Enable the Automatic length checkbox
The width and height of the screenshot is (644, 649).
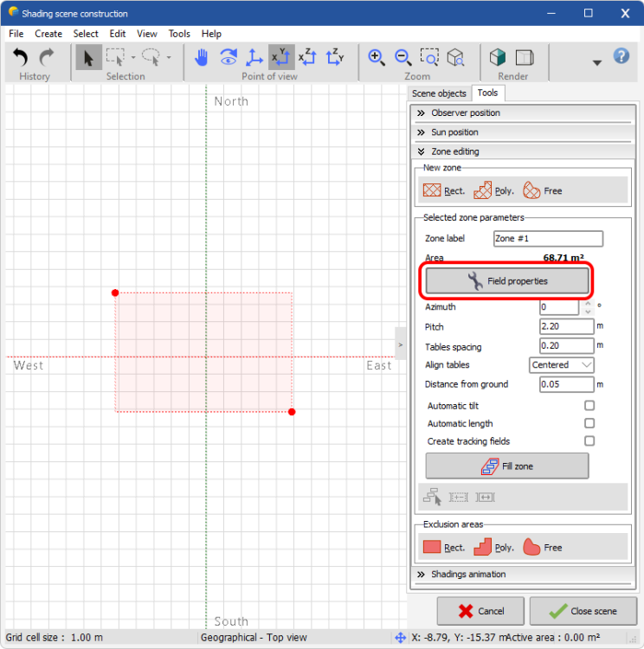(x=589, y=423)
